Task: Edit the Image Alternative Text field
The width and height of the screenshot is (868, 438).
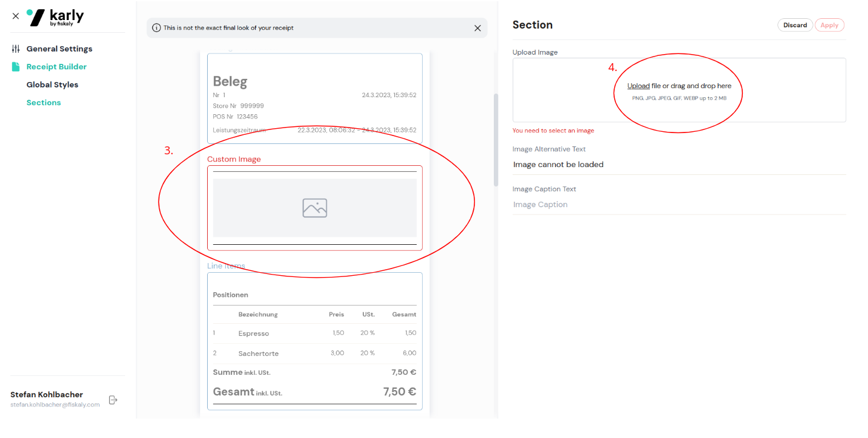Action: click(558, 164)
